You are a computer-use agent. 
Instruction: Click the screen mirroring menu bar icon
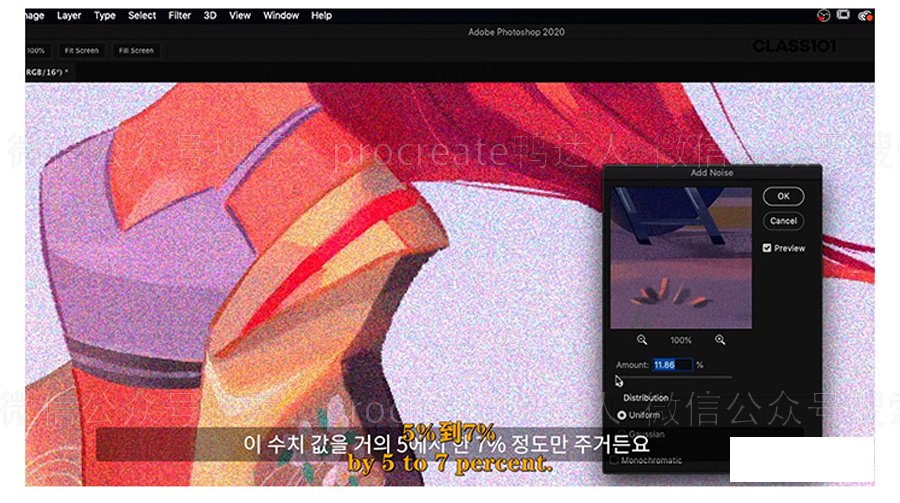pyautogui.click(x=843, y=16)
